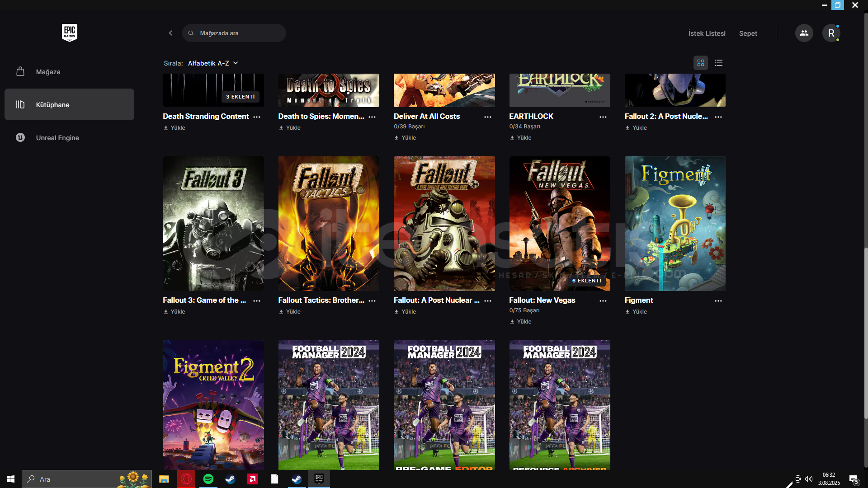
Task: Click the taskbar Ara search box
Action: point(87,479)
